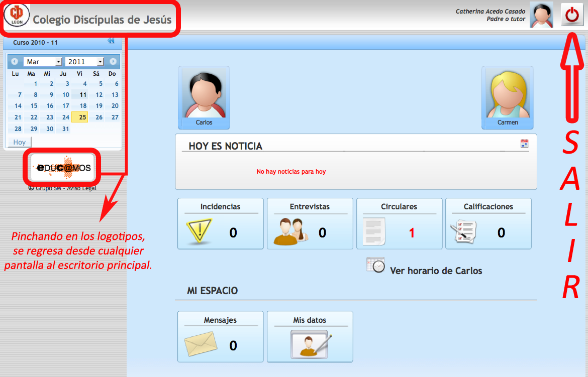Select day 14 in the calendar
The width and height of the screenshot is (588, 377).
[x=16, y=106]
